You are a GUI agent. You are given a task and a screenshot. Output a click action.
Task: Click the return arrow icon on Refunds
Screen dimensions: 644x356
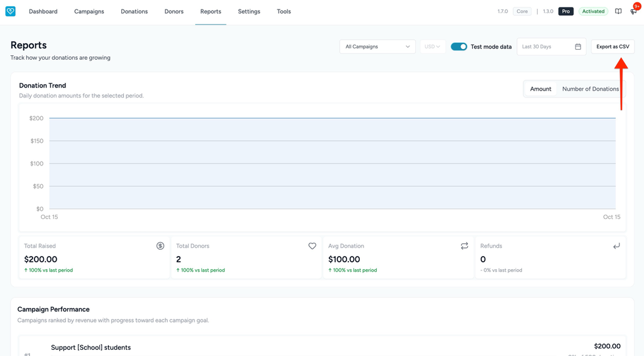[x=616, y=245]
